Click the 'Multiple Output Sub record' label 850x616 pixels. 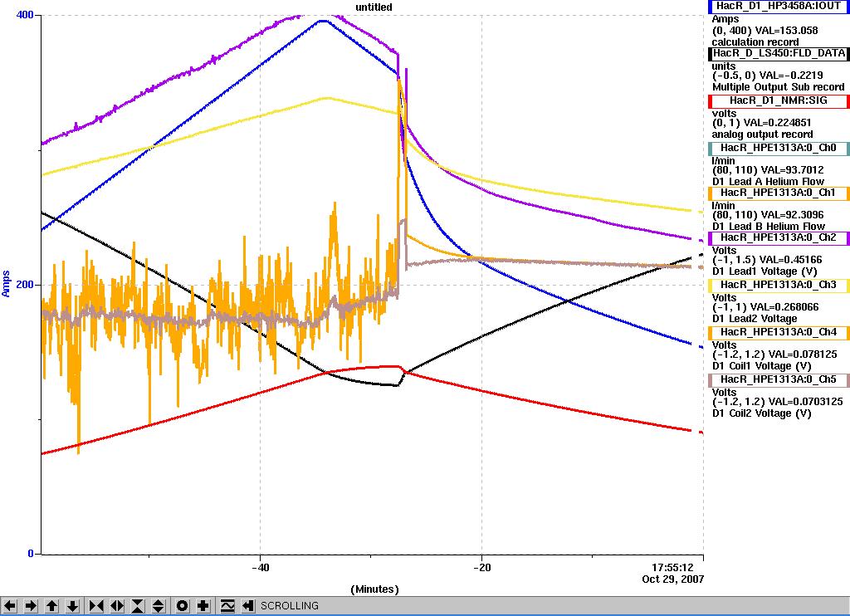(x=778, y=87)
